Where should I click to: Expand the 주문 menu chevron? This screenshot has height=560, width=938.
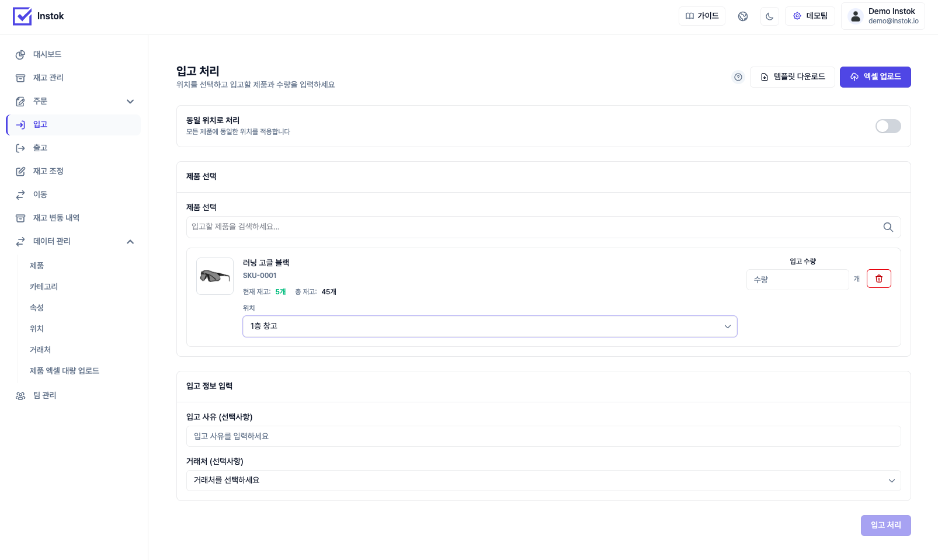pyautogui.click(x=130, y=102)
